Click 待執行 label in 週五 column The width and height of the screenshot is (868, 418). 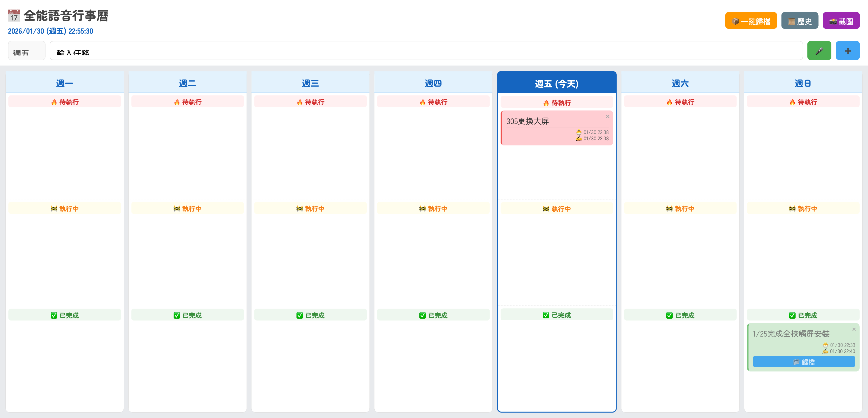click(x=557, y=103)
